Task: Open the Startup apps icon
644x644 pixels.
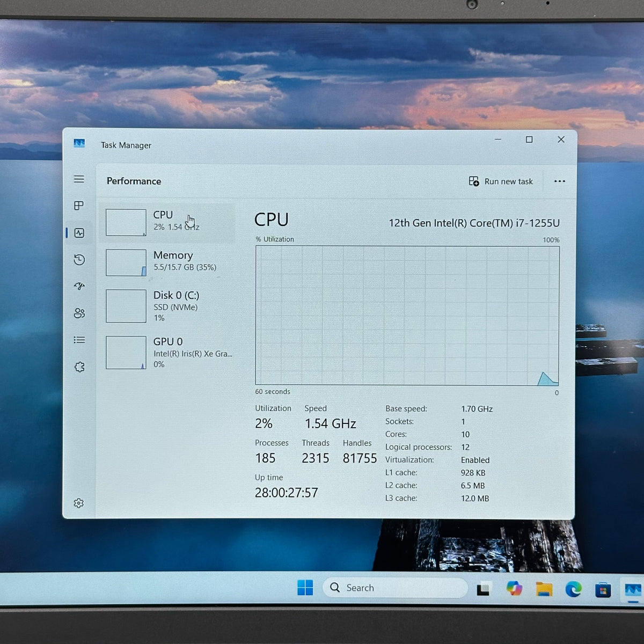Action: tap(79, 286)
